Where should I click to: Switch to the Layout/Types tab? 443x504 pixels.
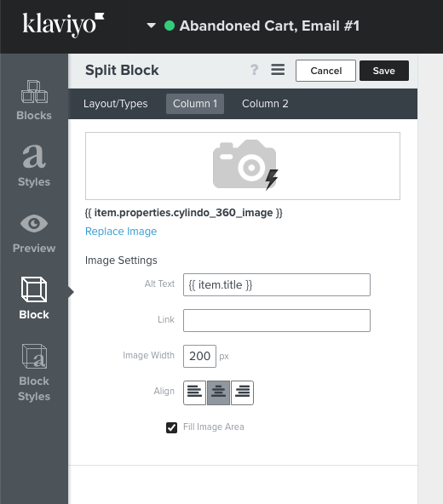[116, 104]
